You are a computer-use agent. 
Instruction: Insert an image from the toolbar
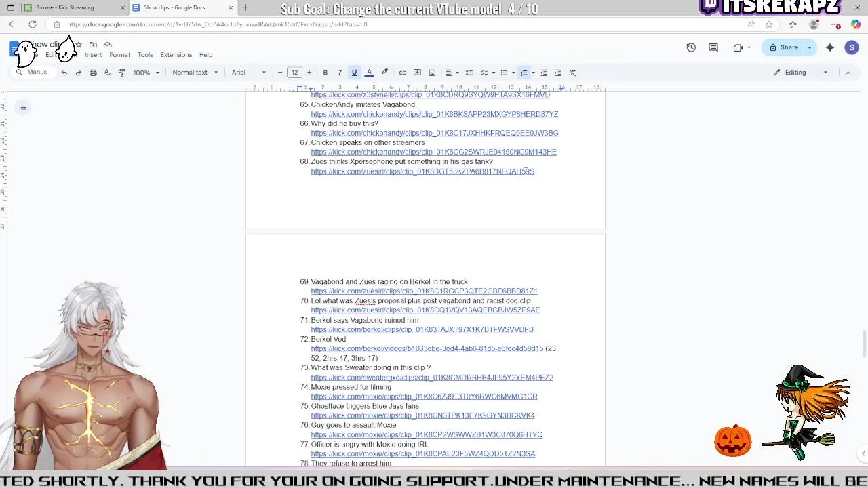432,73
